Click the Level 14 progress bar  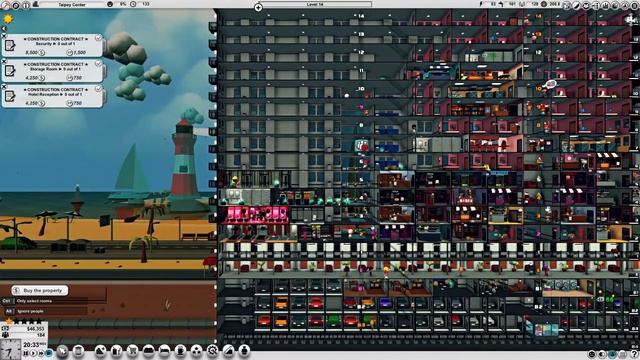coord(314,4)
